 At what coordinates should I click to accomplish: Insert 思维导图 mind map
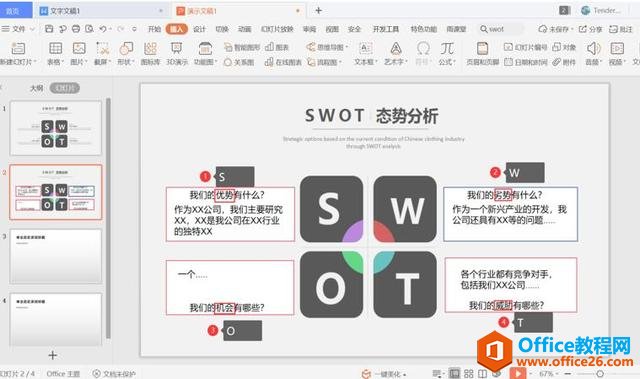pos(327,47)
